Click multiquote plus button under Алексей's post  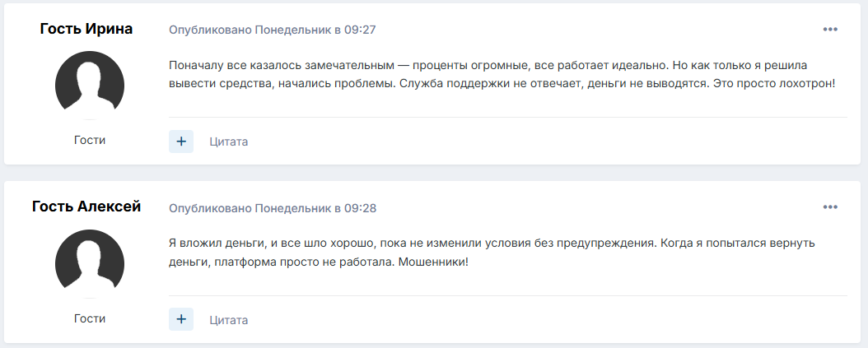181,319
